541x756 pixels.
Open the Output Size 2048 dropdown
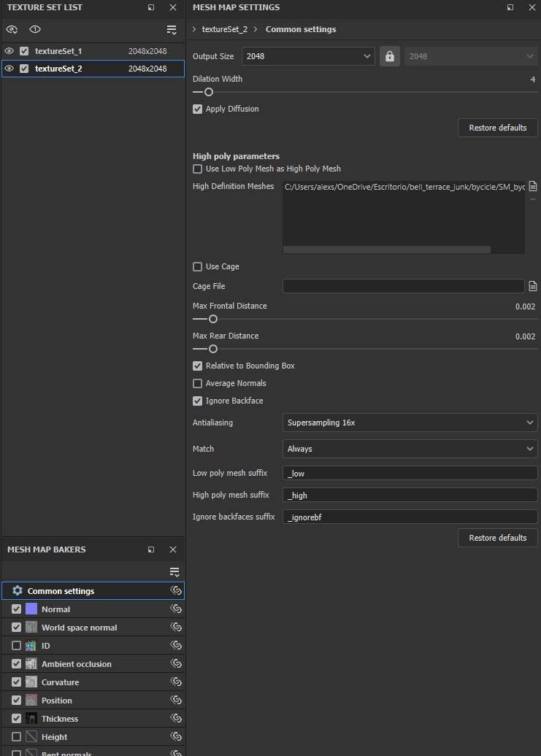[308, 56]
